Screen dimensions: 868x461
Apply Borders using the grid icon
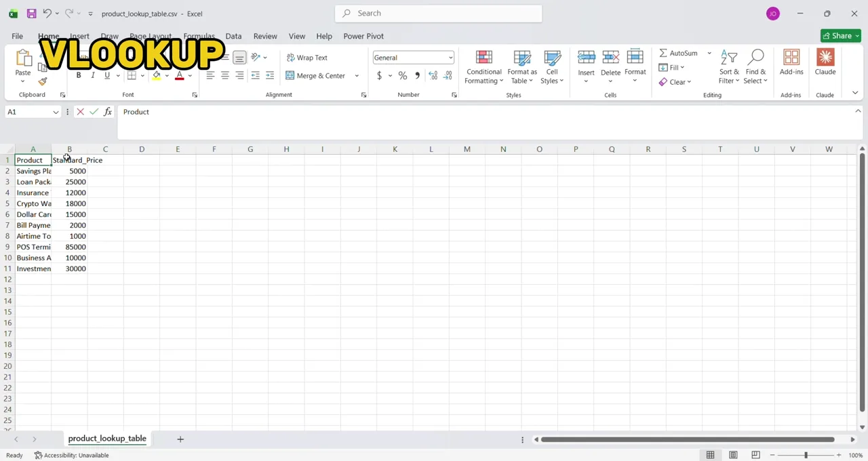click(132, 75)
